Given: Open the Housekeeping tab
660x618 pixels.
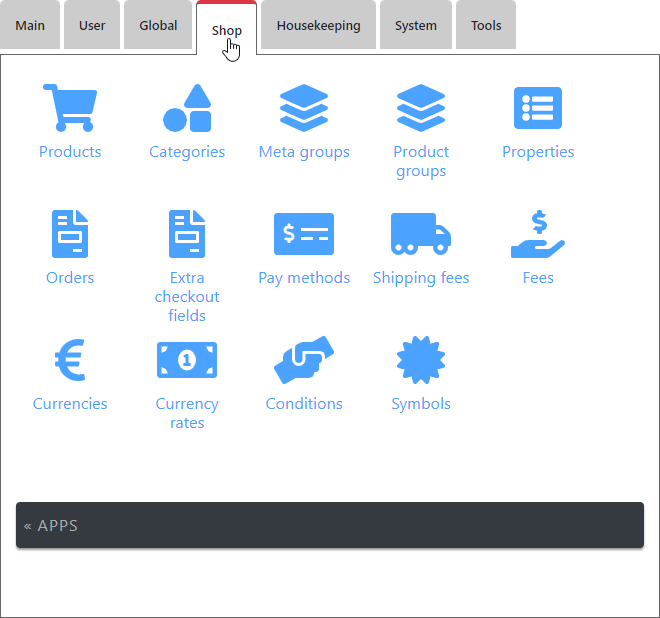Looking at the screenshot, I should click(x=318, y=26).
